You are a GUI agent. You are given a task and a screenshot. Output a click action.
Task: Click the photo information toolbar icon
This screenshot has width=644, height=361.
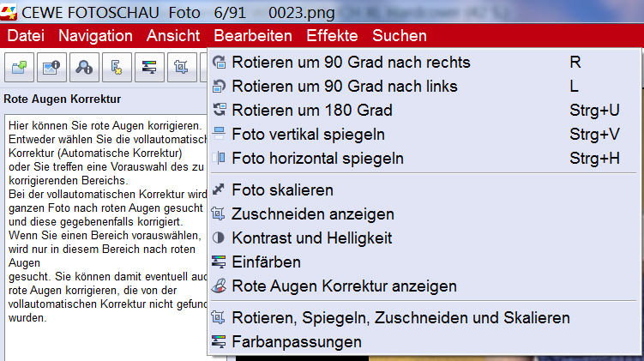(x=51, y=67)
